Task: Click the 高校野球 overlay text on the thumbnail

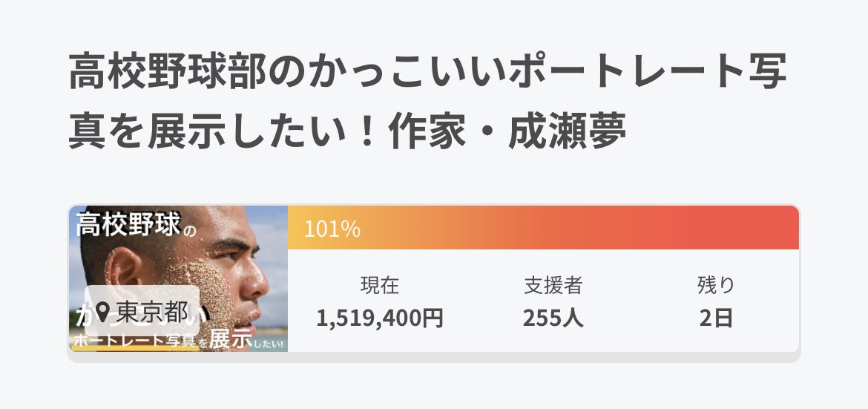Action: click(x=128, y=223)
